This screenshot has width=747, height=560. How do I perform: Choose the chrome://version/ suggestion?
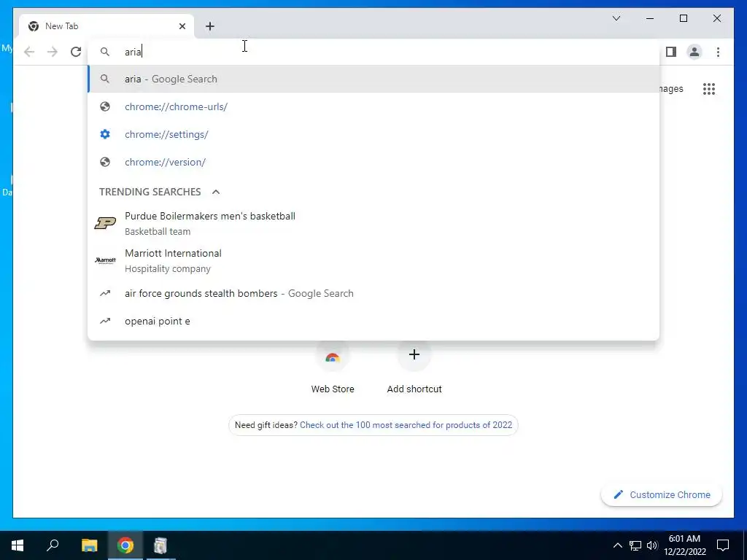click(373, 162)
